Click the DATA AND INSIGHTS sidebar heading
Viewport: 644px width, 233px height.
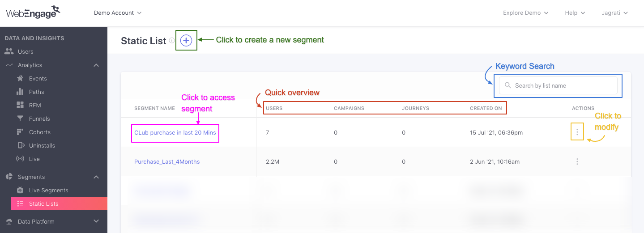(34, 38)
